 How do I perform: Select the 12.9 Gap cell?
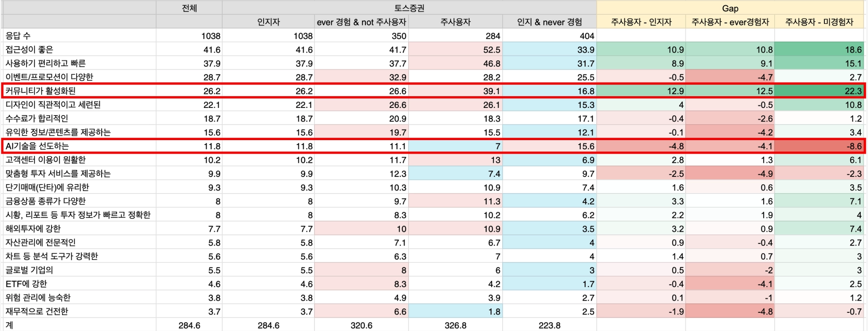641,91
